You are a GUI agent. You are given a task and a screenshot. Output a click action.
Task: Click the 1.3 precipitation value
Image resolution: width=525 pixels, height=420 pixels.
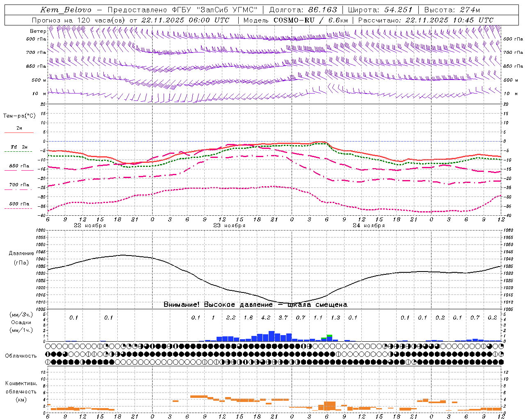tap(335, 317)
